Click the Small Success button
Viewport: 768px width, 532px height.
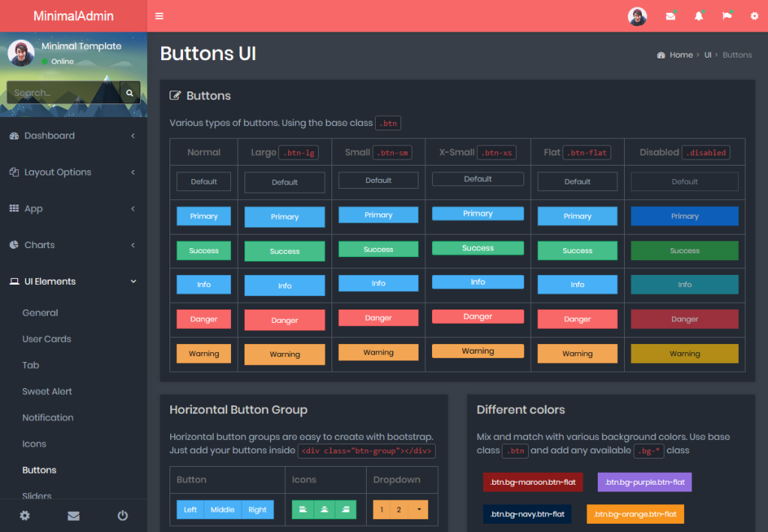pos(378,249)
